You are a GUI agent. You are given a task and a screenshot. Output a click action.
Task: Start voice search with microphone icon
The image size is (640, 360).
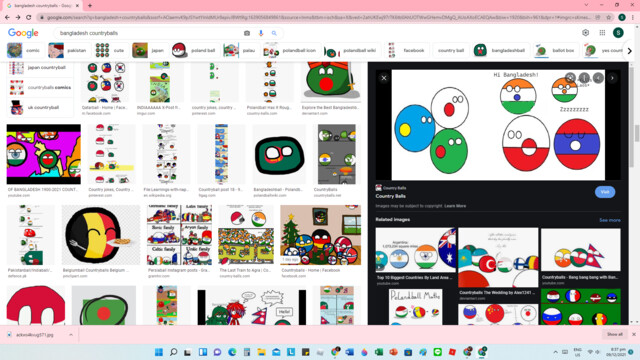click(261, 33)
